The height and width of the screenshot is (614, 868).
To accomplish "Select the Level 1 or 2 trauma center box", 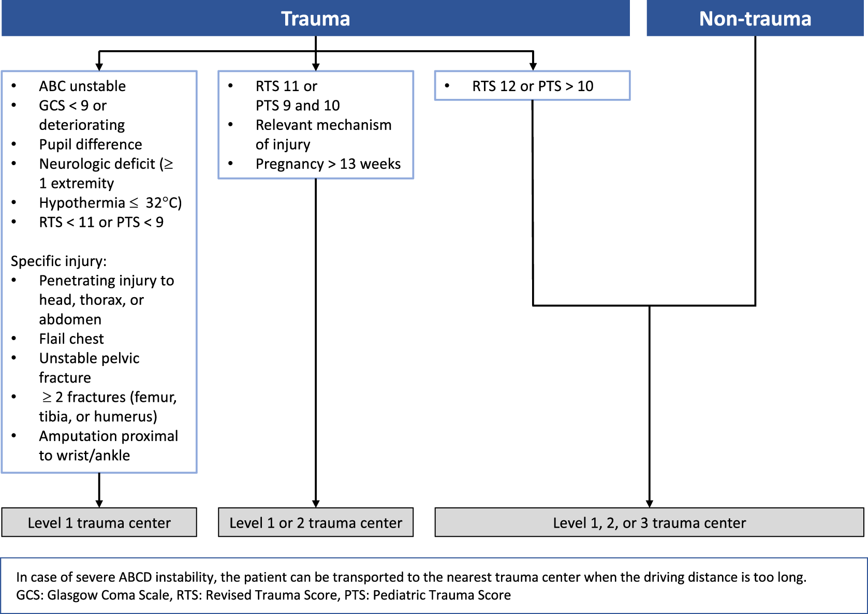I will click(316, 522).
